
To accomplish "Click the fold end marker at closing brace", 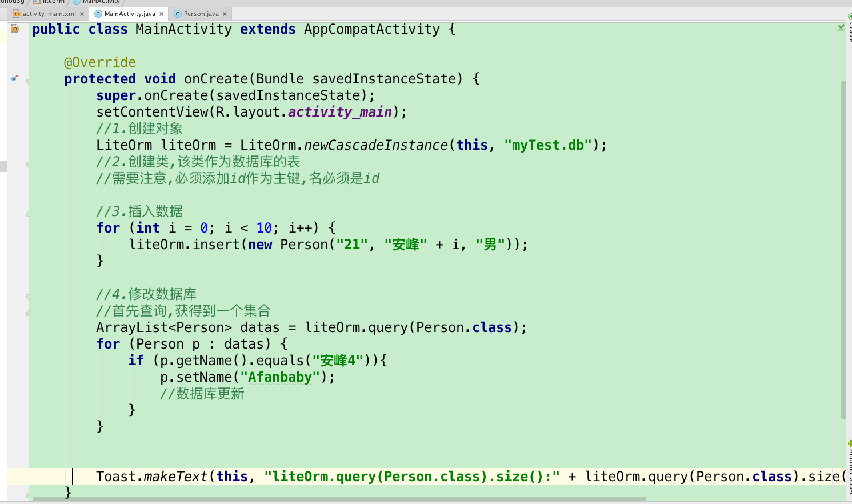I will pos(29,495).
